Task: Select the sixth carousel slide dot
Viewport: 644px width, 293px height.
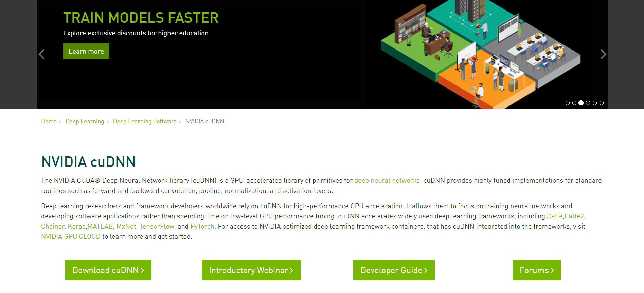Action: coord(602,103)
